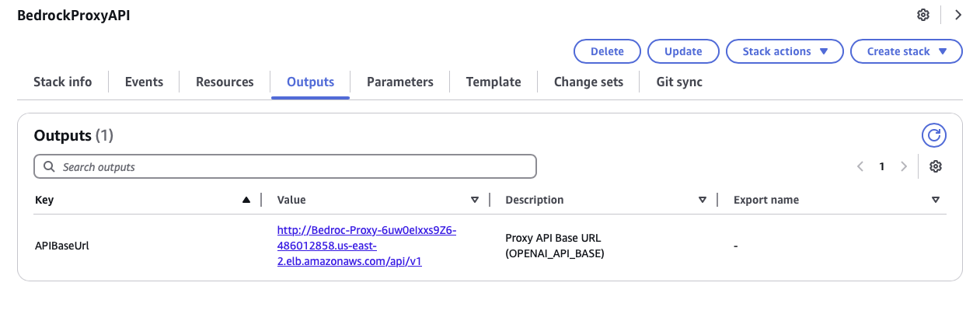Switch to the Resources tab
The image size is (980, 314).
pos(225,82)
